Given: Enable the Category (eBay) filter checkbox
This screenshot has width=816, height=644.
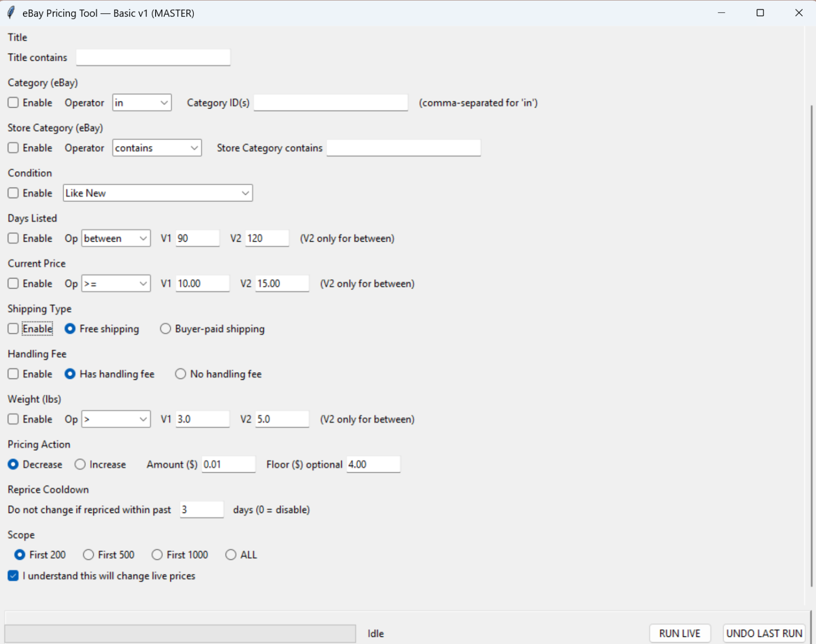Looking at the screenshot, I should [13, 103].
